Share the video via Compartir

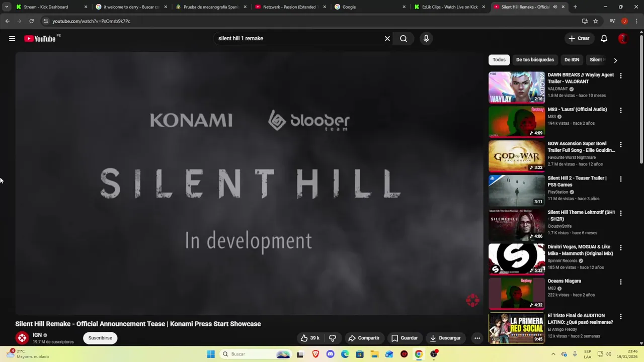364,338
